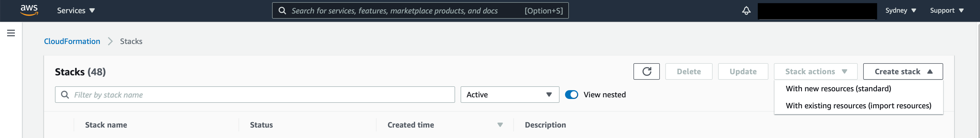Click the Stack name column header
This screenshot has height=138, width=980.
(106, 125)
